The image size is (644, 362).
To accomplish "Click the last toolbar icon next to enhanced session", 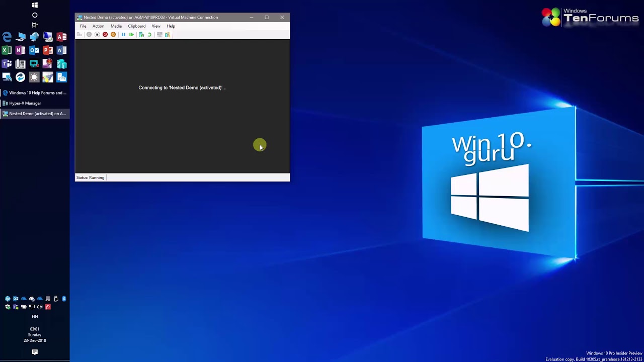I will point(168,34).
